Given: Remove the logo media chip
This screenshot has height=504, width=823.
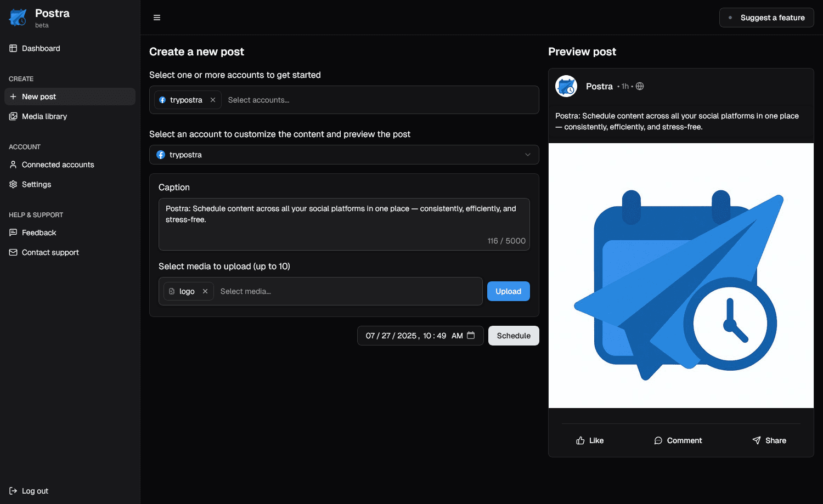Looking at the screenshot, I should (205, 291).
